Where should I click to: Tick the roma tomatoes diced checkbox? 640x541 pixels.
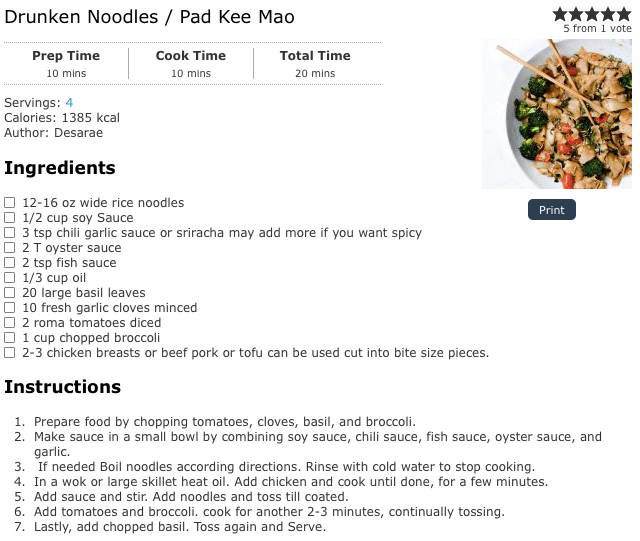(x=10, y=323)
